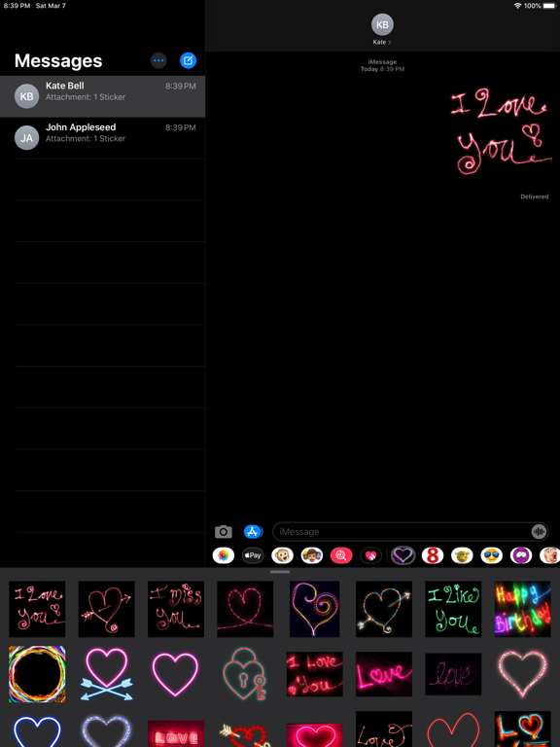Viewport: 560px width, 747px height.
Task: Tap the audio message waveform icon
Action: coord(539,532)
